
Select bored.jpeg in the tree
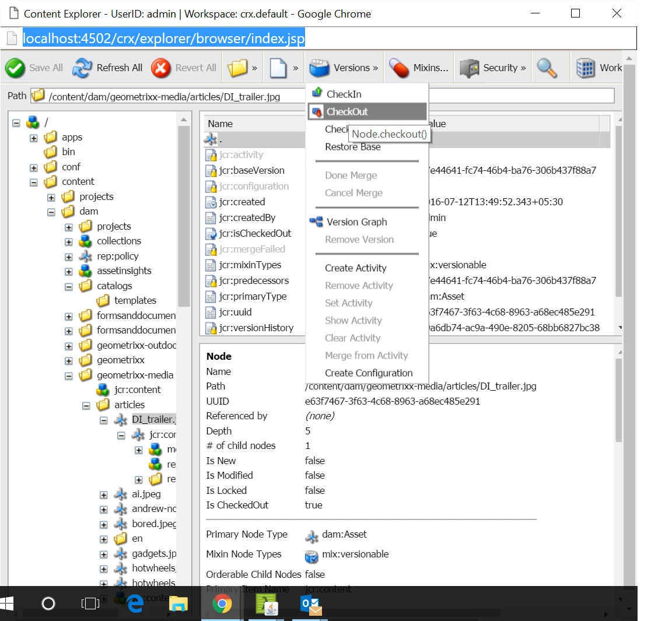[154, 524]
